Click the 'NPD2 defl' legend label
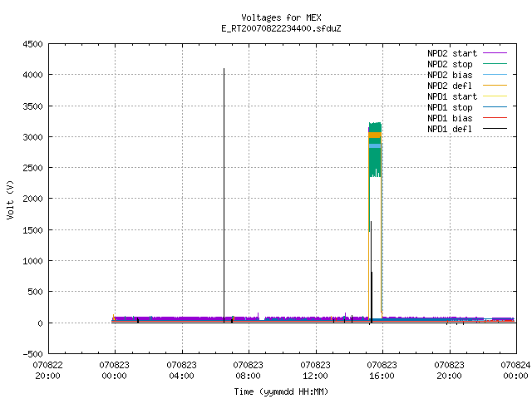 point(450,86)
